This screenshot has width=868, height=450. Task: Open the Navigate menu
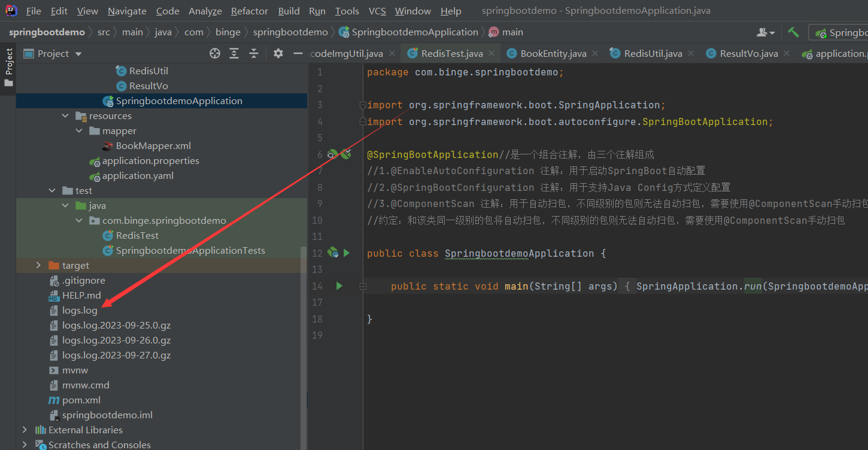[127, 11]
